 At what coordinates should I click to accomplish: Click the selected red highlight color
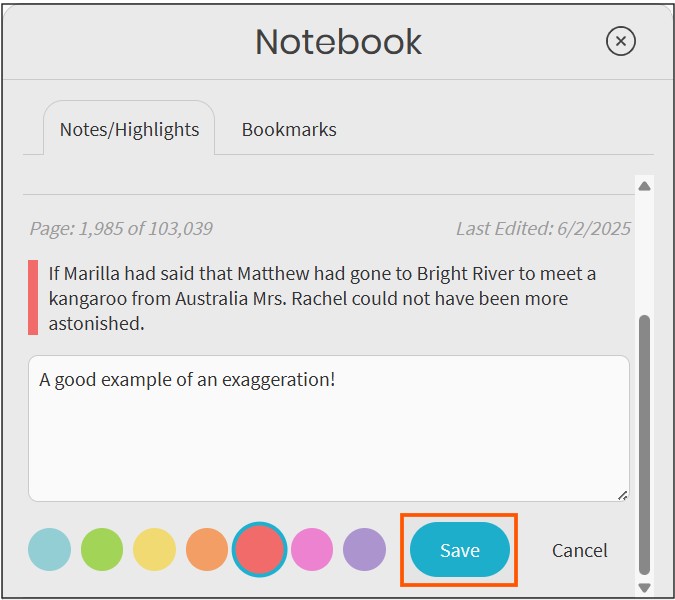click(x=260, y=550)
